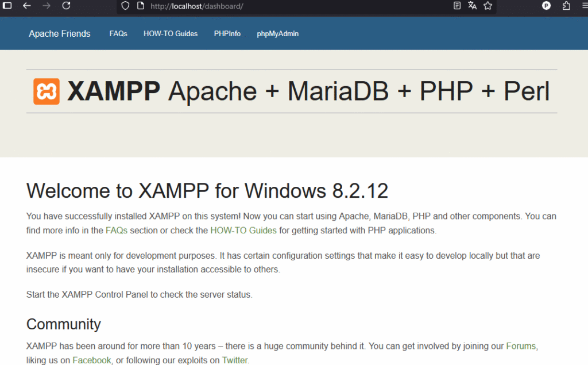The image size is (588, 365).
Task: Open the extensions puzzle icon
Action: (x=566, y=6)
